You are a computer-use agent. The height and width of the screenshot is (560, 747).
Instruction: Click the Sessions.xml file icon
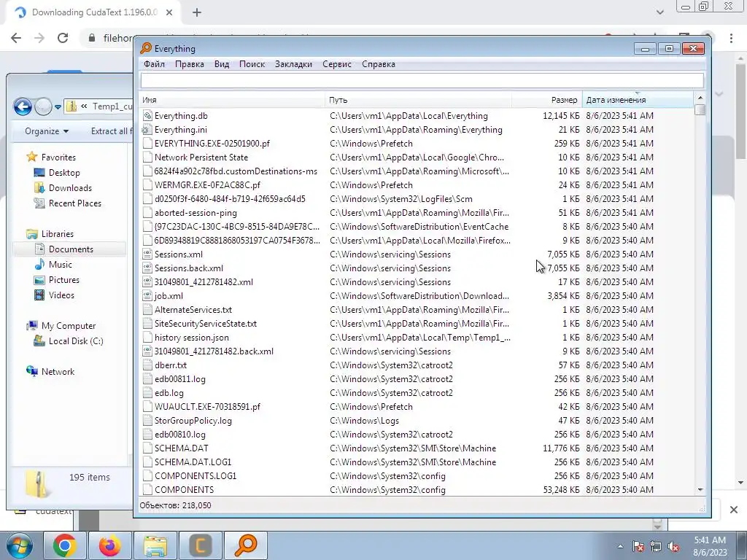(x=147, y=254)
